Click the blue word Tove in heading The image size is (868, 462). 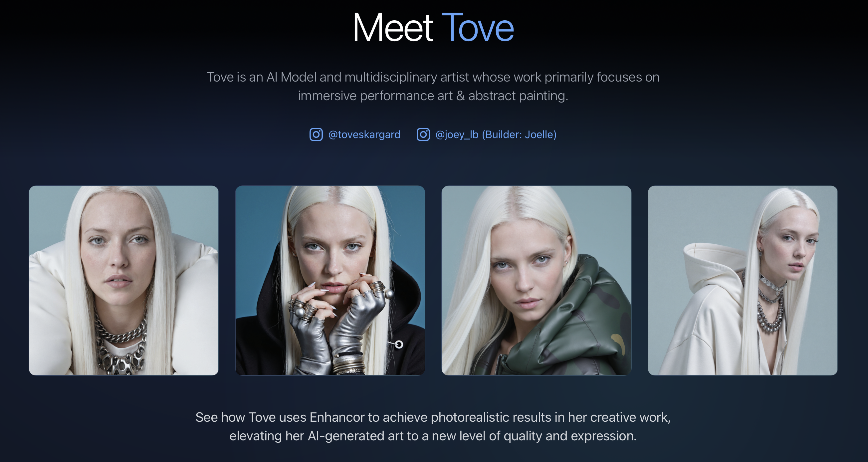[478, 28]
